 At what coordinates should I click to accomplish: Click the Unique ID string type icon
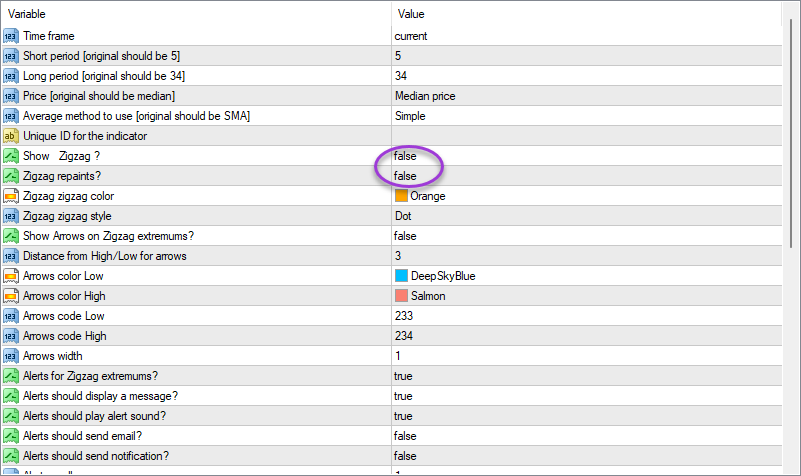[11, 136]
